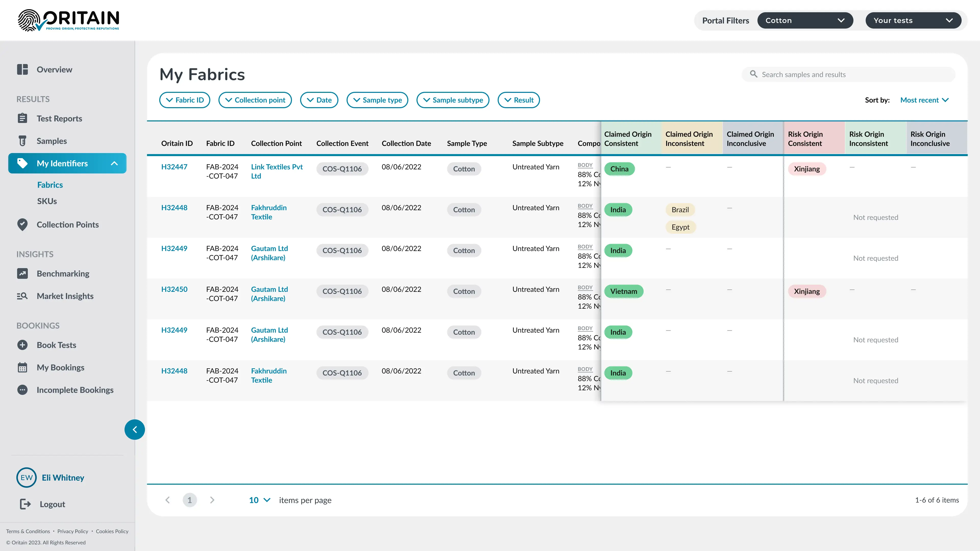Click the search magnifier icon
The image size is (980, 551).
tap(754, 74)
